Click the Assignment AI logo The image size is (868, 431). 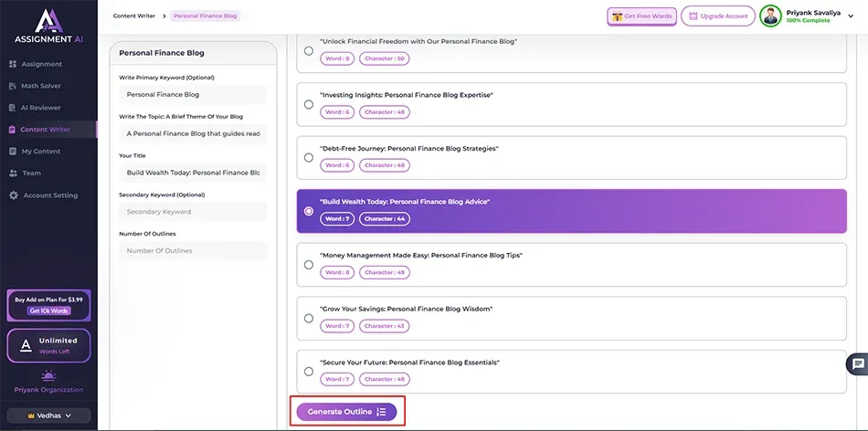(x=48, y=26)
